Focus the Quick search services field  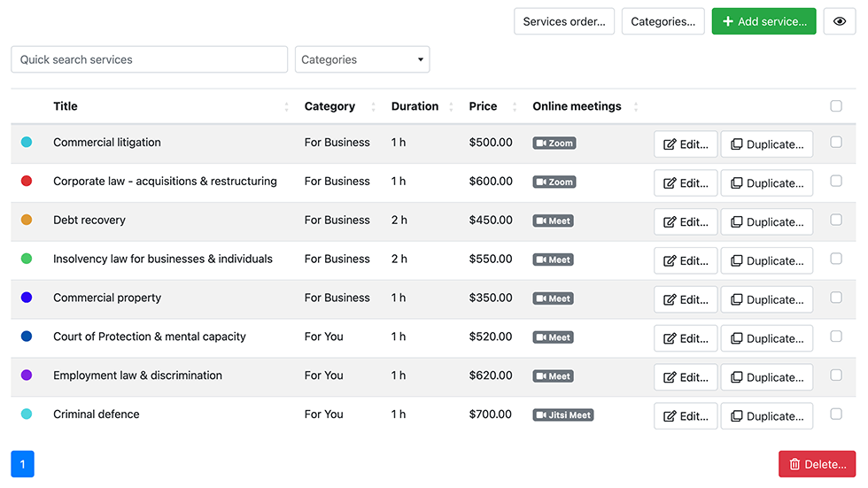pos(150,59)
